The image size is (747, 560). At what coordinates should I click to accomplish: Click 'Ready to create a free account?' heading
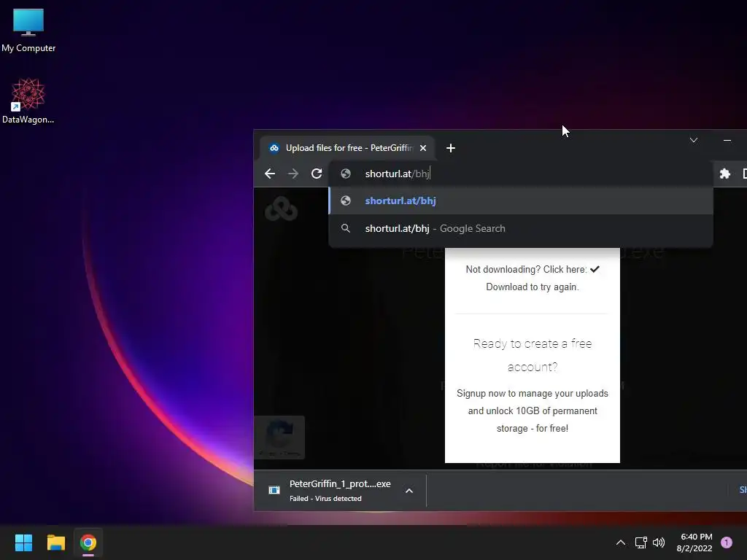point(532,355)
